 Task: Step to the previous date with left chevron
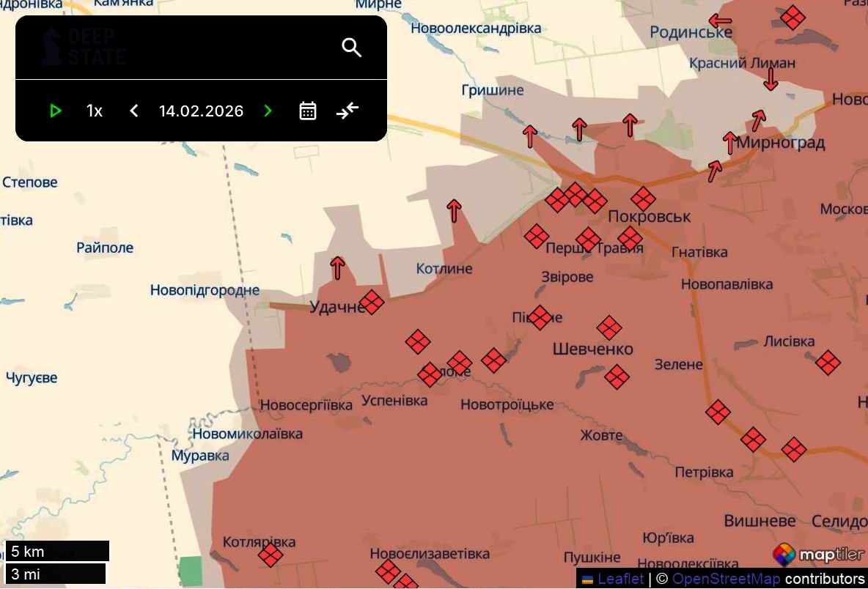coord(133,111)
